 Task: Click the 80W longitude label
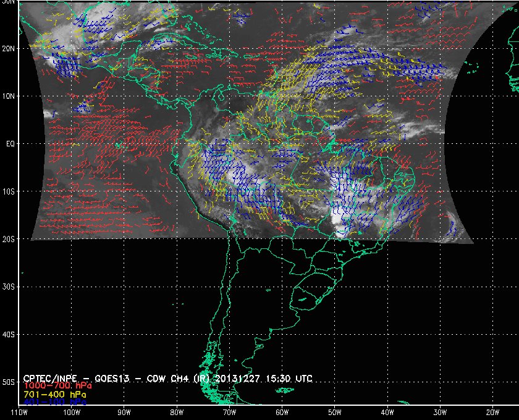tap(177, 413)
